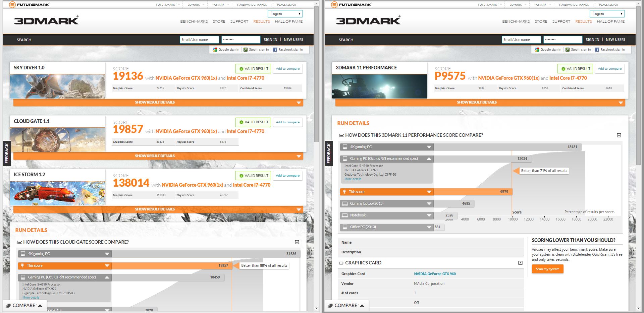The height and width of the screenshot is (313, 644).
Task: Open the Peacekeeper top-bar link in the left window
Action: point(286,5)
